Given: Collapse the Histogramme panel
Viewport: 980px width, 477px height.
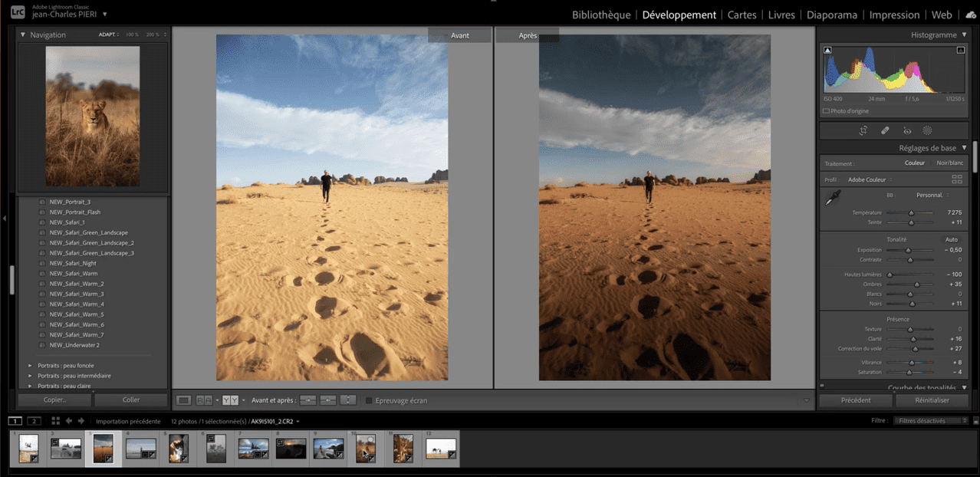Looking at the screenshot, I should point(964,35).
